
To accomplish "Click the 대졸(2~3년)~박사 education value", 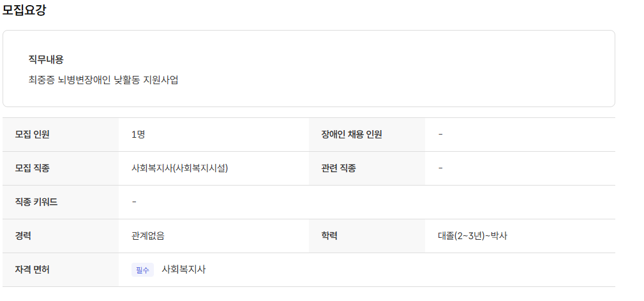I will click(472, 236).
